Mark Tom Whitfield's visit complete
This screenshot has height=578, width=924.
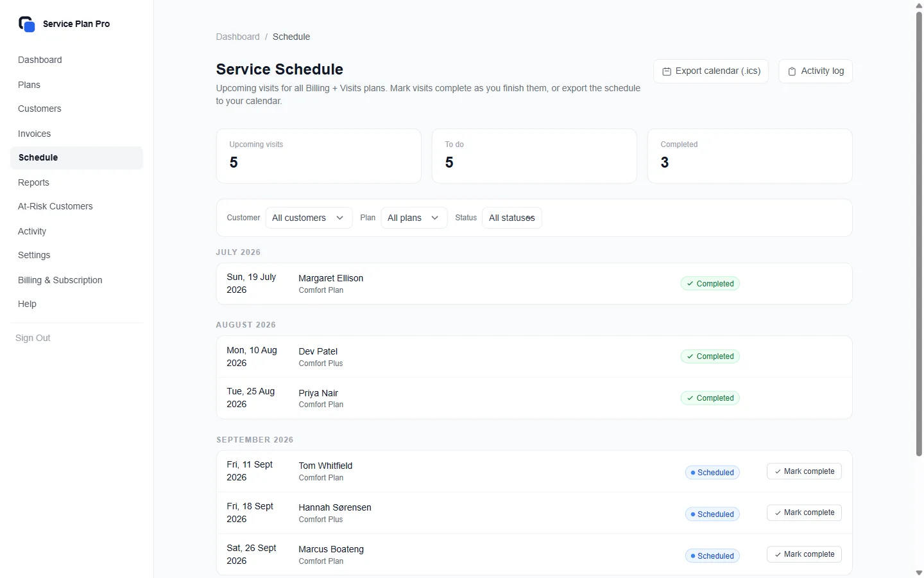(x=804, y=471)
